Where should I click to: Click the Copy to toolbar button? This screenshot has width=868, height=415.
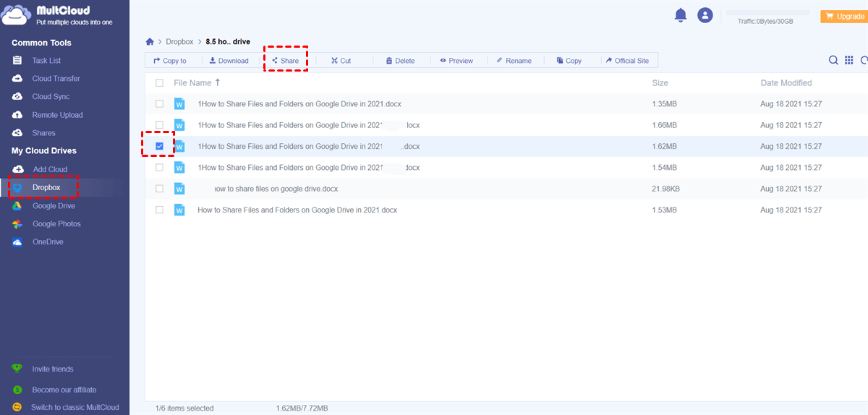[x=170, y=61]
